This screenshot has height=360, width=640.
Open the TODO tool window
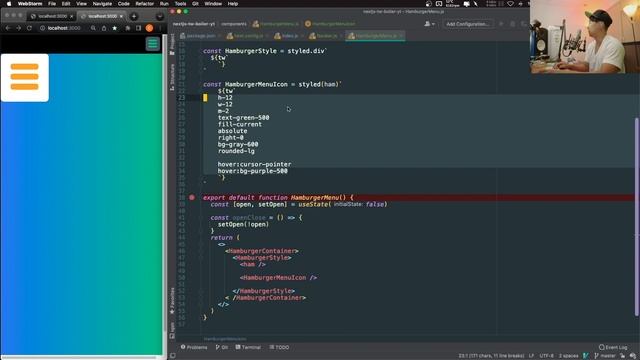[280, 347]
